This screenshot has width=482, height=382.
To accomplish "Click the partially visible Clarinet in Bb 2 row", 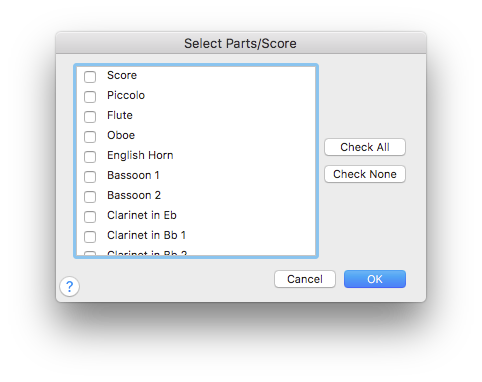I will coord(196,253).
